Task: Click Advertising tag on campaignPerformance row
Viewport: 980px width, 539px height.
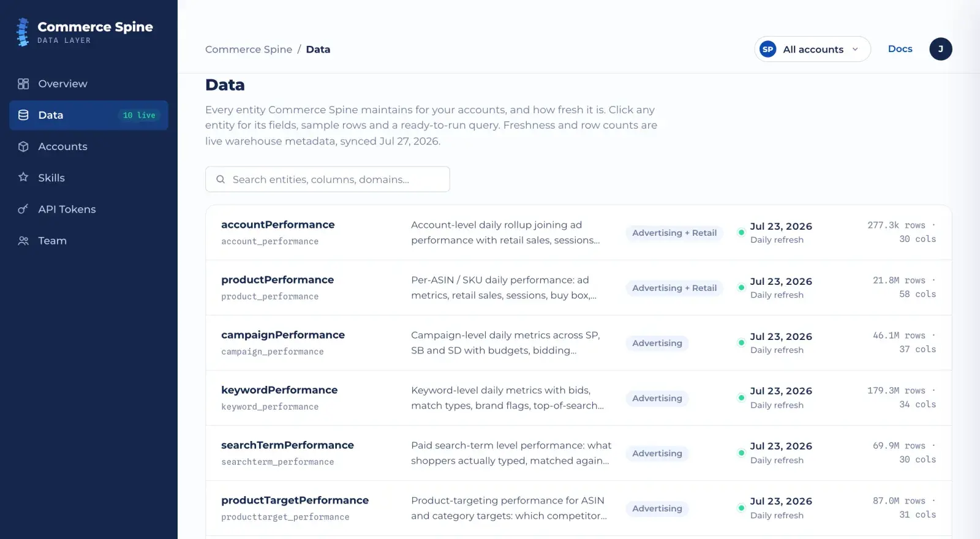Action: tap(657, 343)
